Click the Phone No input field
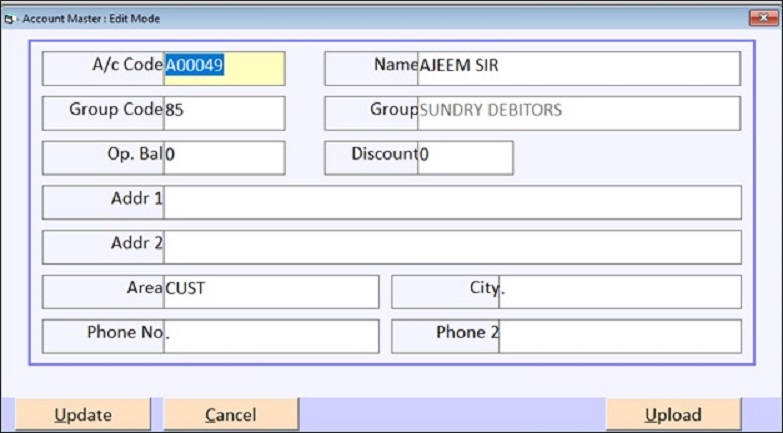Viewport: 783px width, 433px height. (x=271, y=336)
